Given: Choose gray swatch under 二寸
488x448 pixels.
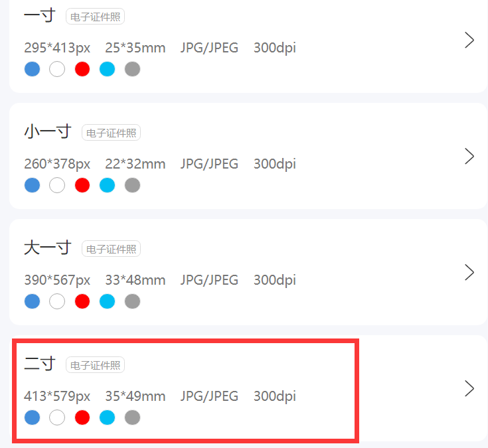Looking at the screenshot, I should (x=132, y=417).
